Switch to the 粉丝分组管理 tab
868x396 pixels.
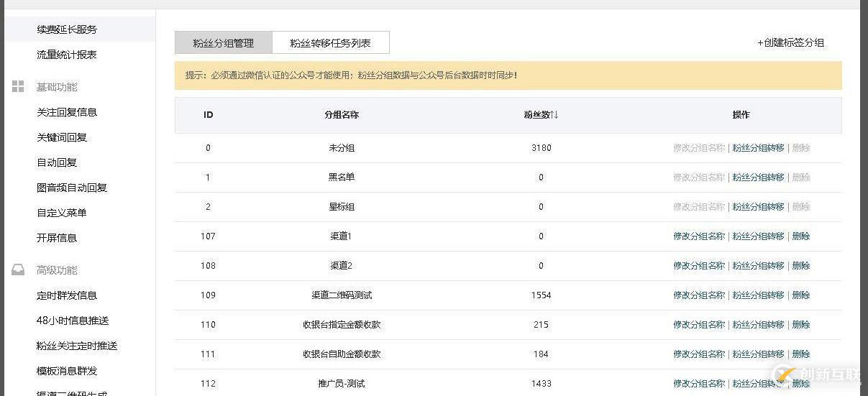tap(223, 43)
